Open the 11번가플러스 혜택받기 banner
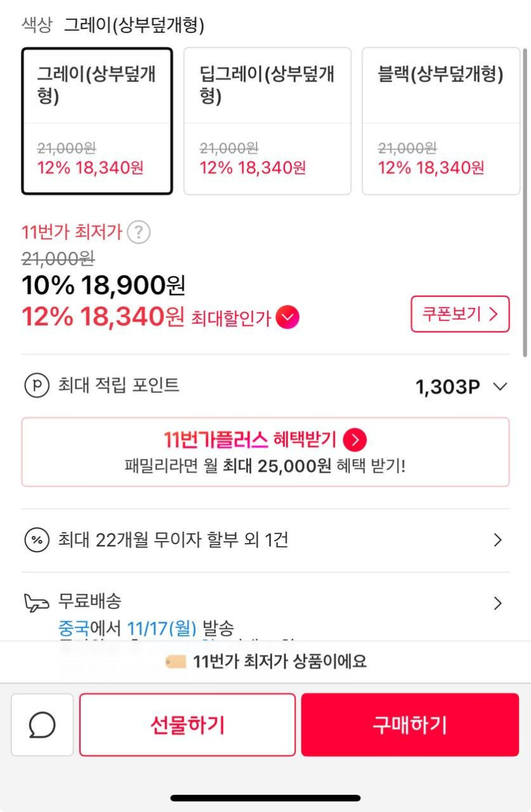 click(x=265, y=452)
